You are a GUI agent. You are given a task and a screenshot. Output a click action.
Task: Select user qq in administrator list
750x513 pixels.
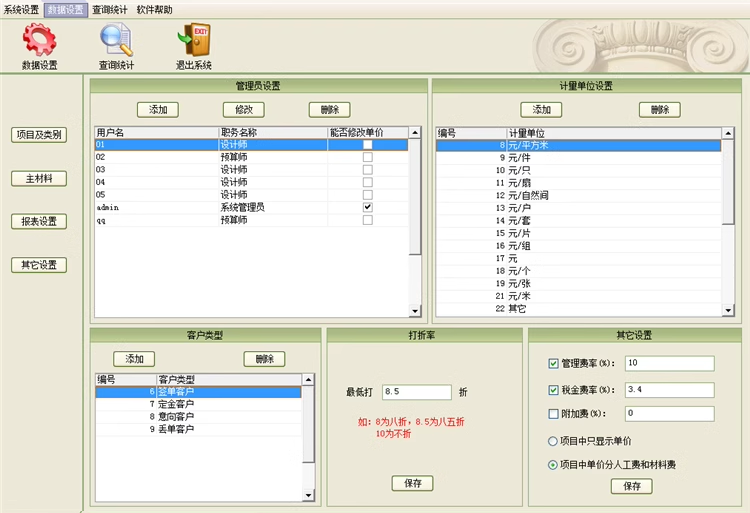click(x=252, y=220)
